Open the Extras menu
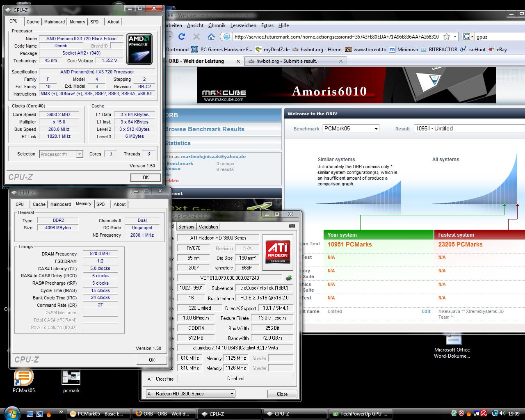The width and height of the screenshot is (525, 420). pyautogui.click(x=267, y=25)
